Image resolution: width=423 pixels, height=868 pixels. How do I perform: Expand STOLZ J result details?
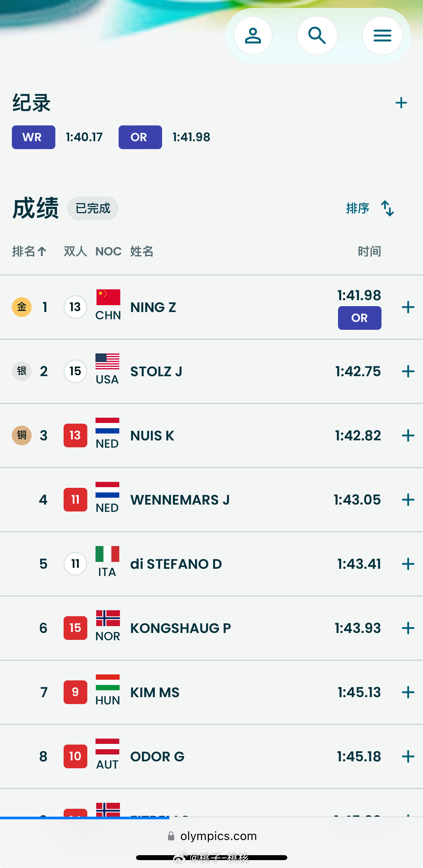point(408,371)
